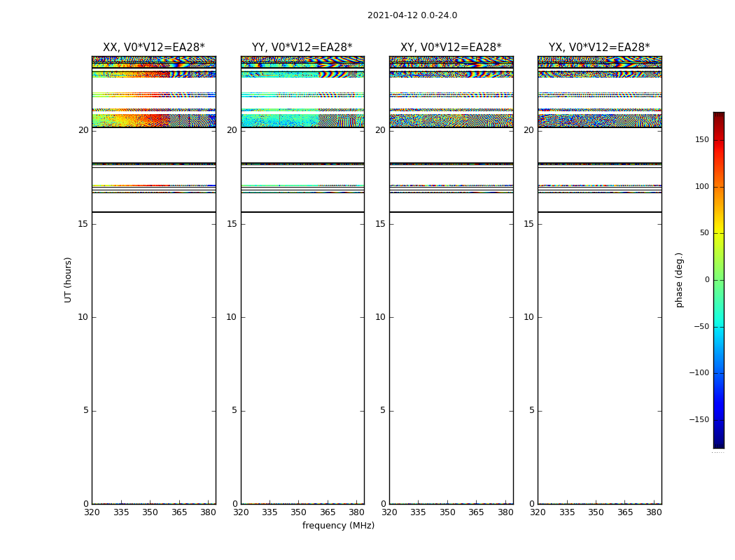Screen dimensions: 735x560
Task: Click the "frequency (MHz)" axis label
Action: (x=338, y=525)
